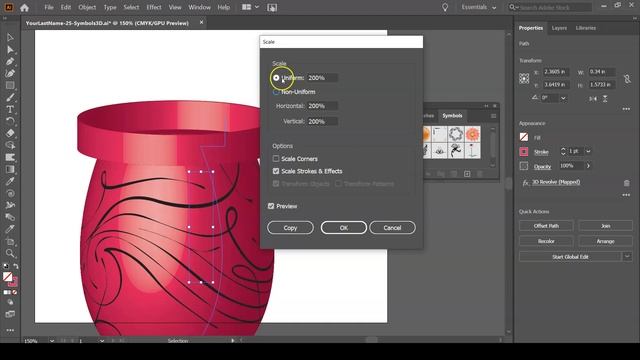Open Edit Toolbar three dots
Screen dimensions: 640x360
point(10,330)
